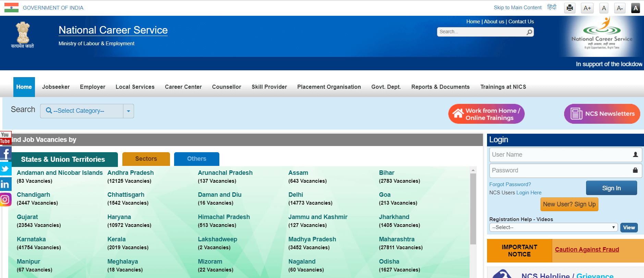This screenshot has width=644, height=278.
Task: Click the search magnifier icon in header
Action: coord(530,32)
